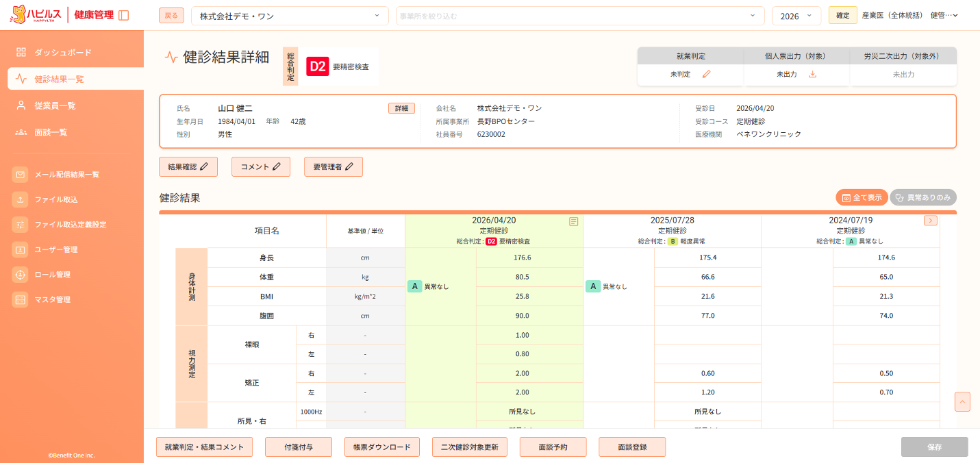Expand the 産業医（全体統括） user menu
Viewport: 980px width, 463px height.
(910, 16)
